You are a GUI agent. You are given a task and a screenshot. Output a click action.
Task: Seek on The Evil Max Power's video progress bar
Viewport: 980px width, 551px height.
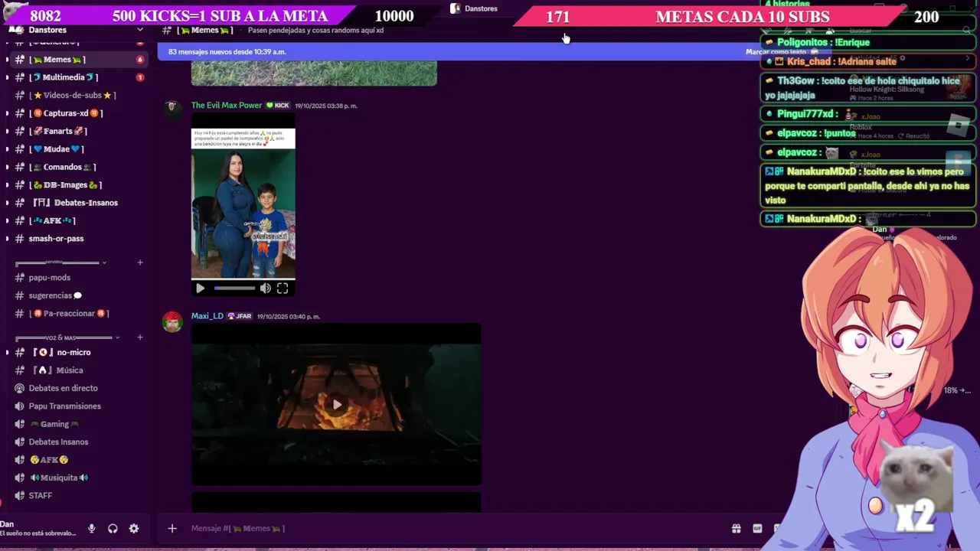click(x=234, y=289)
